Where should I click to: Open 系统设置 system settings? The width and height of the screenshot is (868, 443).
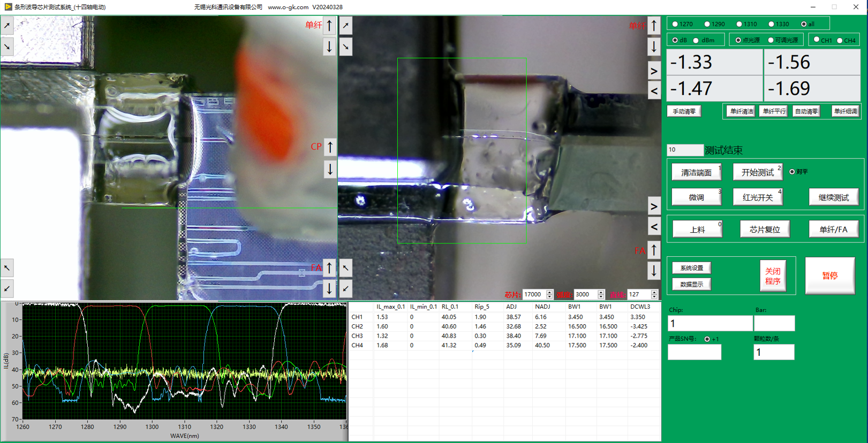[692, 268]
